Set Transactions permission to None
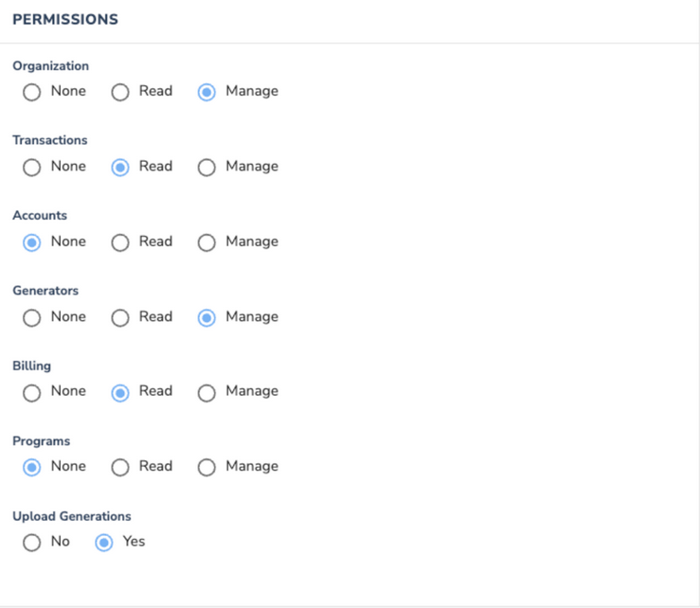Screen dimensions: 700x608 (x=31, y=168)
